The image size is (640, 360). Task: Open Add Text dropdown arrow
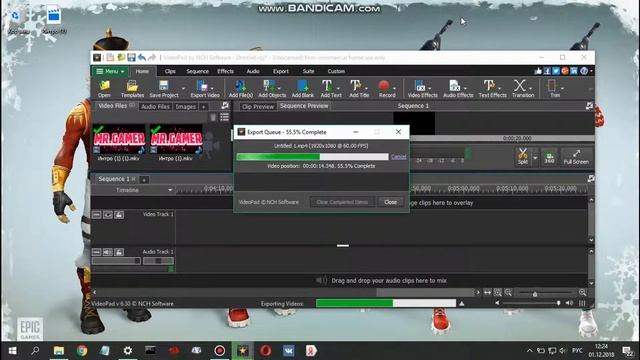pos(338,88)
